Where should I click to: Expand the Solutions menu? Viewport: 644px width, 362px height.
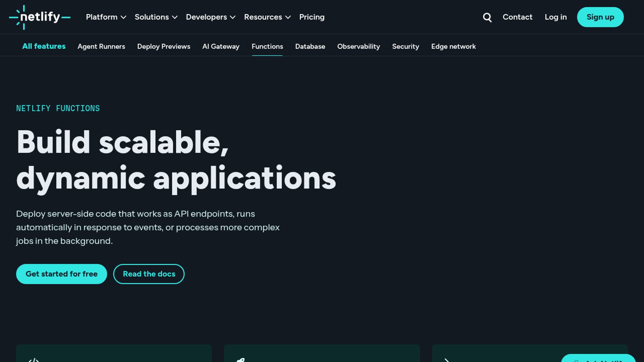[x=156, y=17]
